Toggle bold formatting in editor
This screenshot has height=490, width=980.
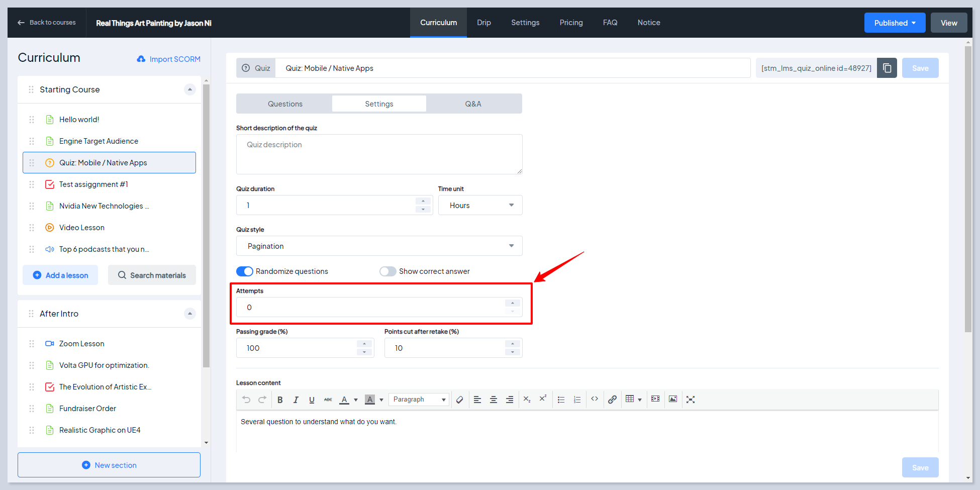[x=280, y=400]
